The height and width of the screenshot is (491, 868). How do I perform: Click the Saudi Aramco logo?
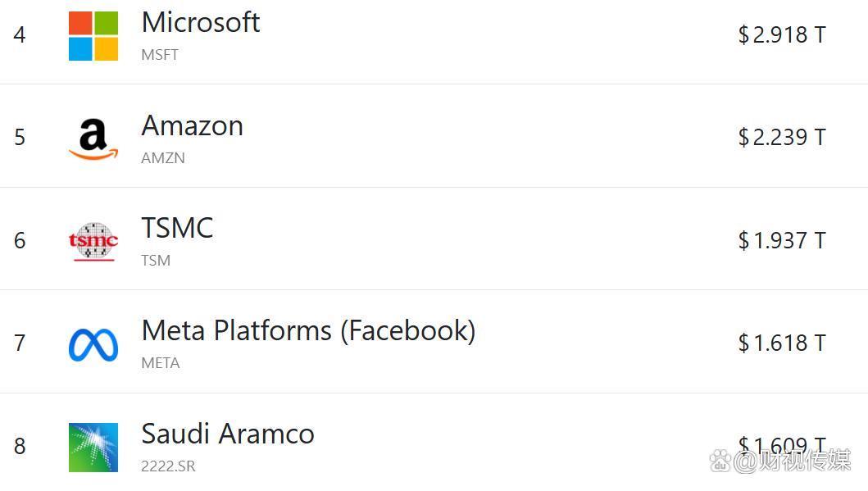coord(93,447)
